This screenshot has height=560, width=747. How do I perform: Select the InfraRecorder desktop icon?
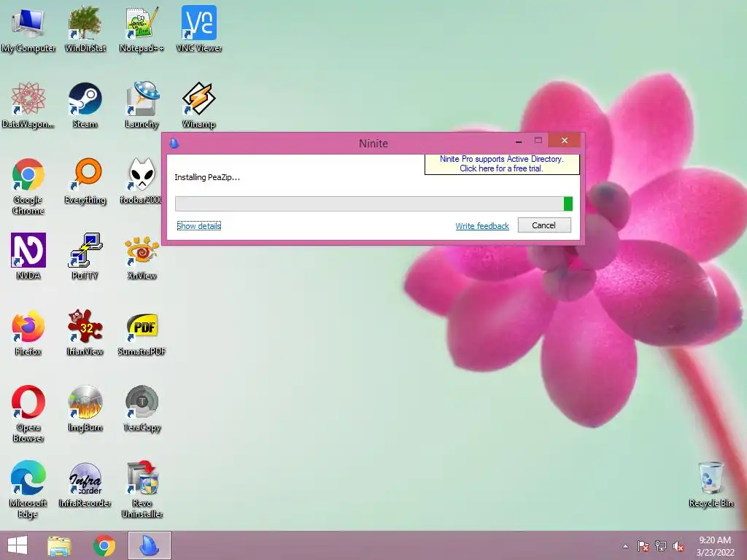click(85, 485)
